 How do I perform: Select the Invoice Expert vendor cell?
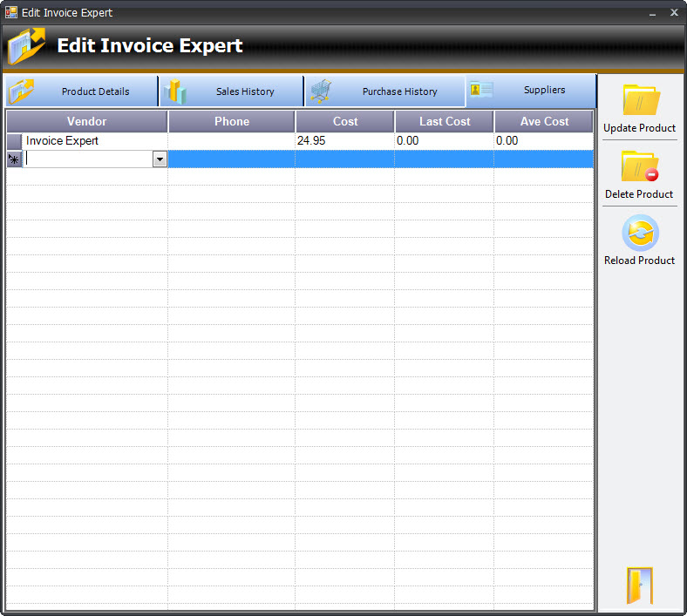[95, 141]
